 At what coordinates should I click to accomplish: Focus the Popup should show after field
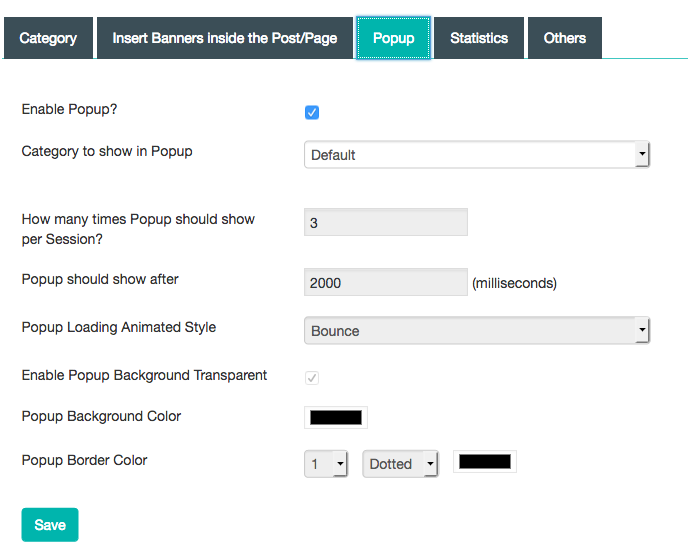(x=385, y=283)
